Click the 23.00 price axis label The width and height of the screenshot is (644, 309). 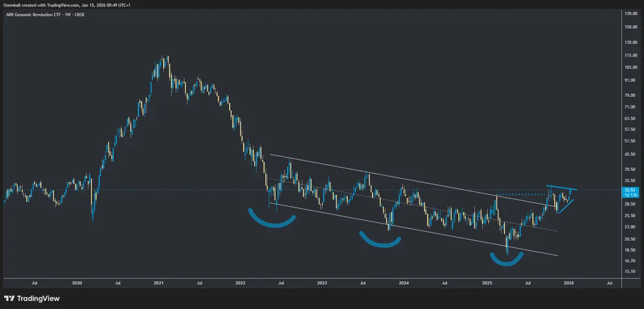(631, 227)
